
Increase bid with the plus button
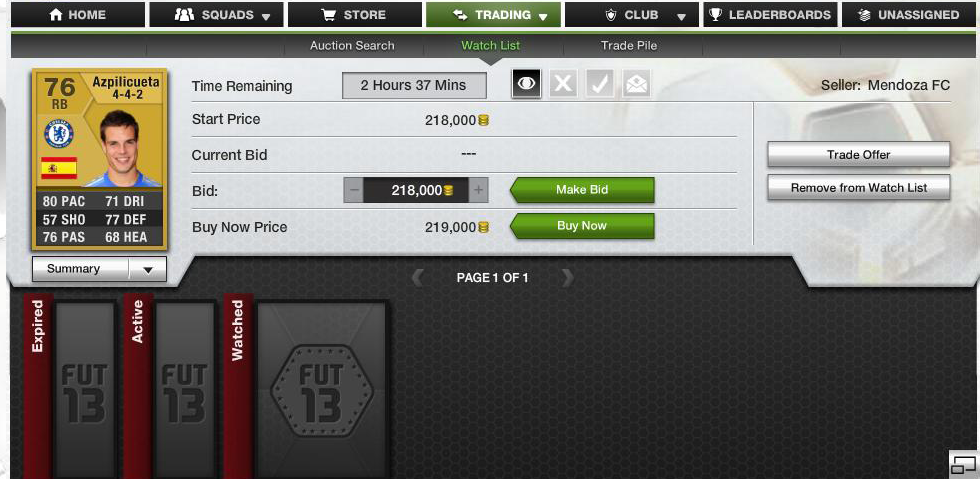[478, 190]
